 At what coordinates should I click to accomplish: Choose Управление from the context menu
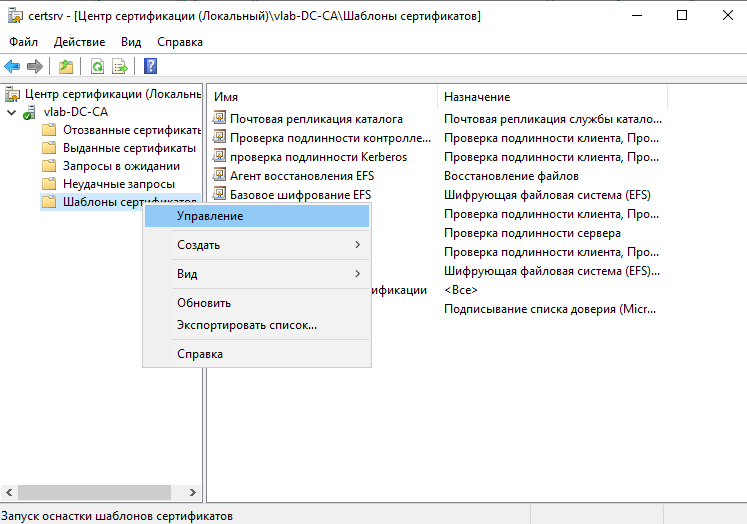click(257, 216)
